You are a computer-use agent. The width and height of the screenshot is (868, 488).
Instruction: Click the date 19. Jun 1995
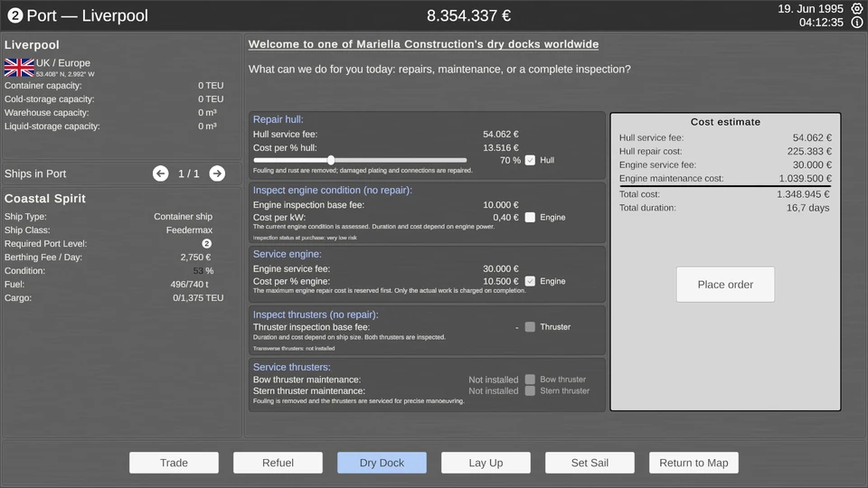click(810, 9)
